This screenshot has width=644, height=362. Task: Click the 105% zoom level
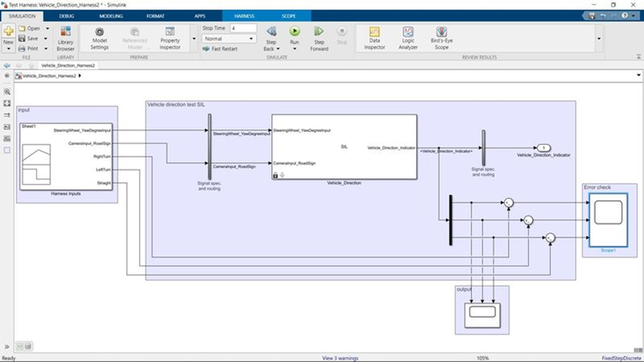[482, 358]
